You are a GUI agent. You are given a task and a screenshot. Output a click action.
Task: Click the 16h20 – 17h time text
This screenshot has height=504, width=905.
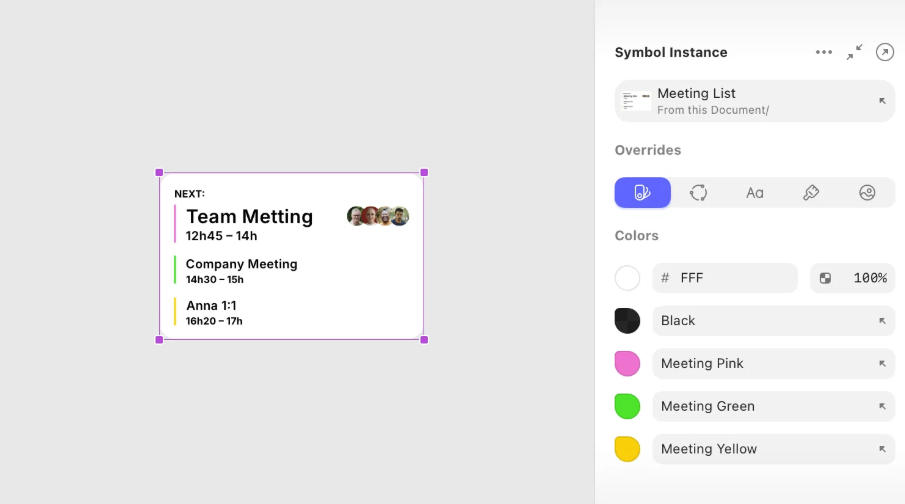(214, 321)
